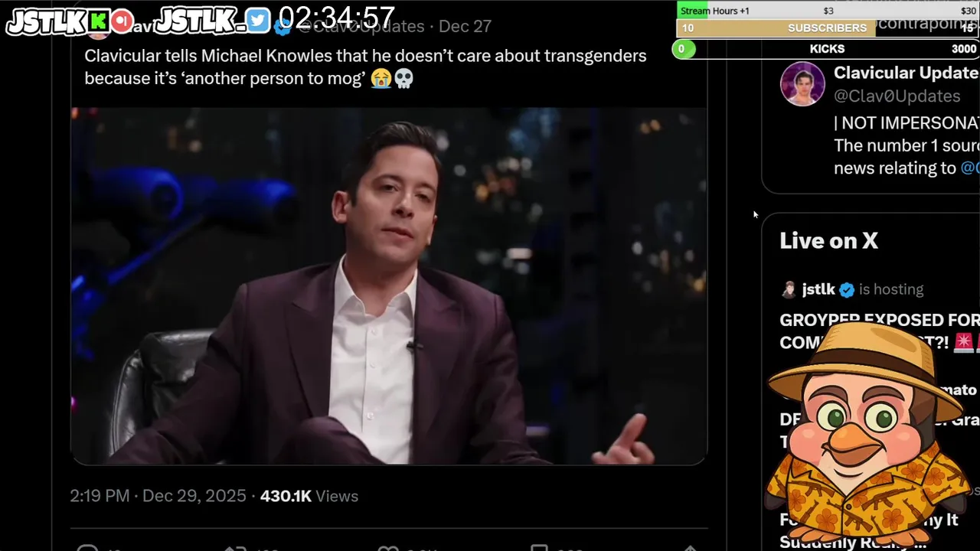Open the GROYPER EXPOSED live broadcast title
This screenshot has height=551, width=980.
pos(879,331)
